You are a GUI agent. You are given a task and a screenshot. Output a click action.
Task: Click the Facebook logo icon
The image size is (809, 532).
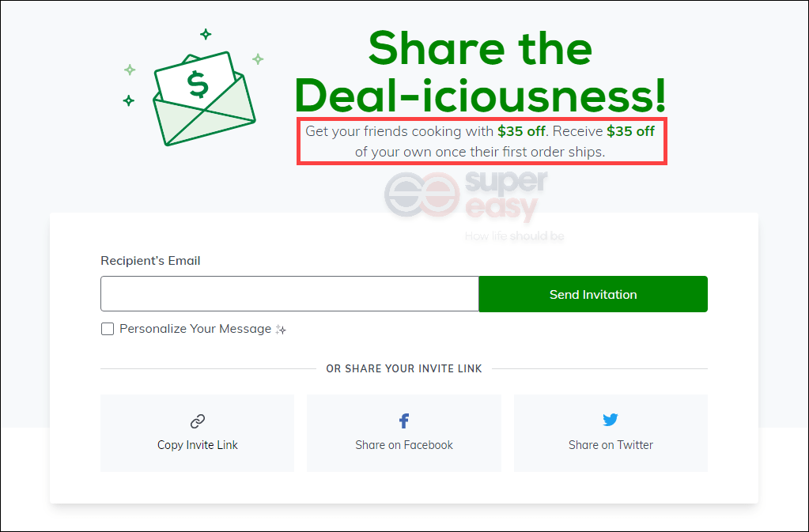(x=404, y=421)
